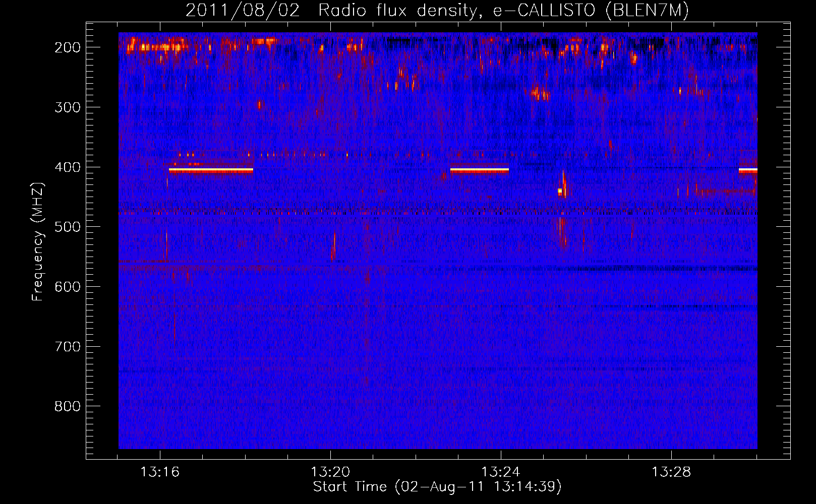Click the 400 frequency tick label
Viewport: 816px width, 504px height.
[x=68, y=167]
